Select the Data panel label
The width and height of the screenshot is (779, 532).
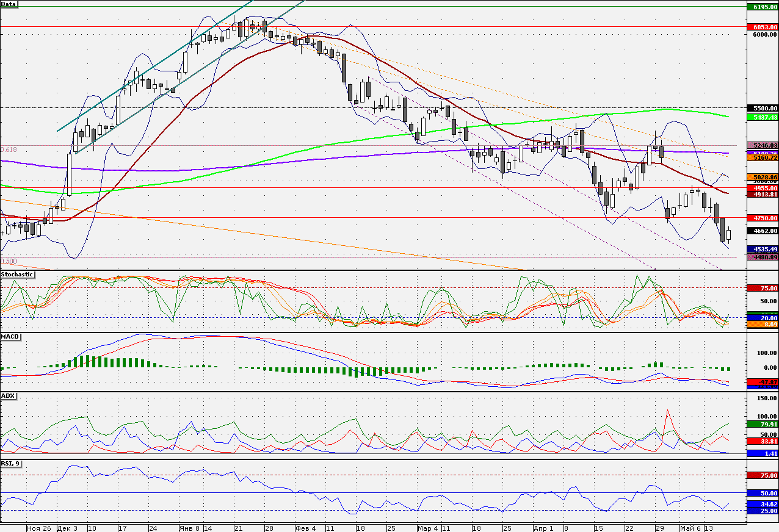pos(9,4)
